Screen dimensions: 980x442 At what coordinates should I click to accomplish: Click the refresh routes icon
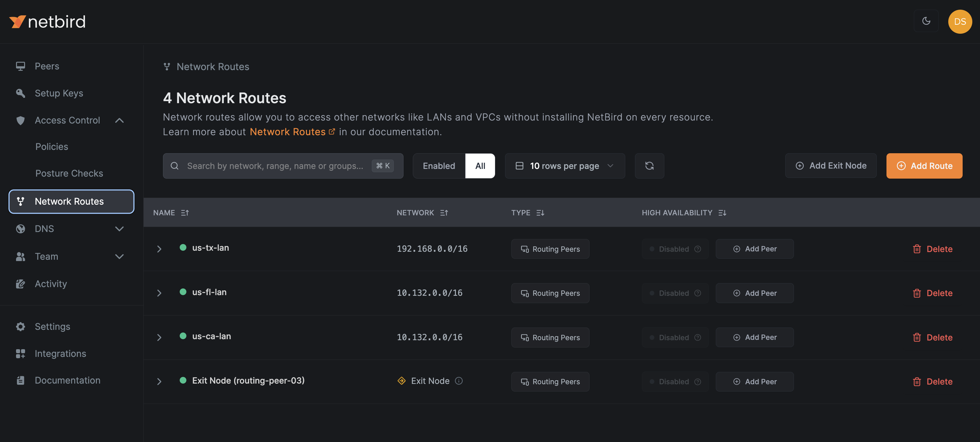[x=649, y=166]
